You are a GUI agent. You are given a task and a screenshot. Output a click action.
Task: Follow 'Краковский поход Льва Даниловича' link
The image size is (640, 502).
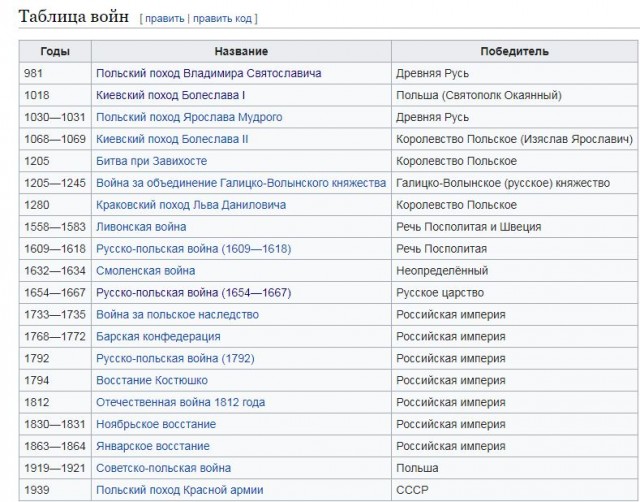(x=191, y=205)
